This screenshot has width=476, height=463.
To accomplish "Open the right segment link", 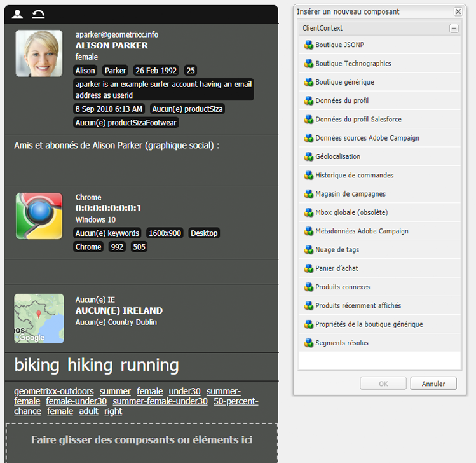I will pos(113,411).
